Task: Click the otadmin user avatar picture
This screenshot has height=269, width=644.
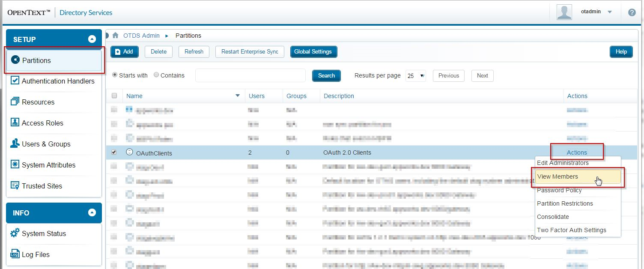Action: pos(564,12)
